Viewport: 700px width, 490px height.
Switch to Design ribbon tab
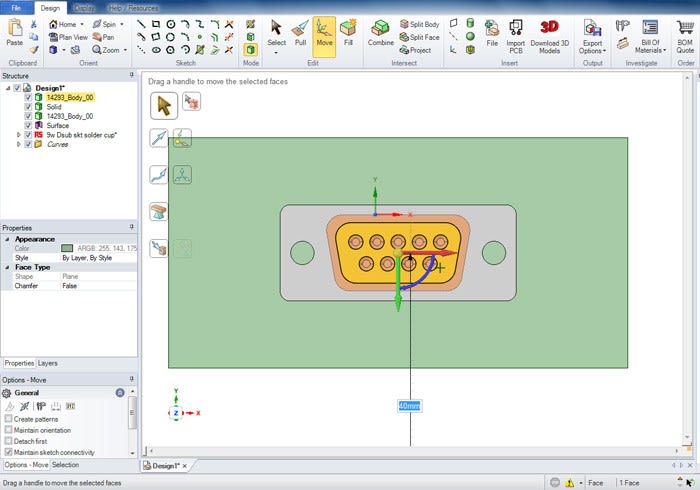(50, 8)
